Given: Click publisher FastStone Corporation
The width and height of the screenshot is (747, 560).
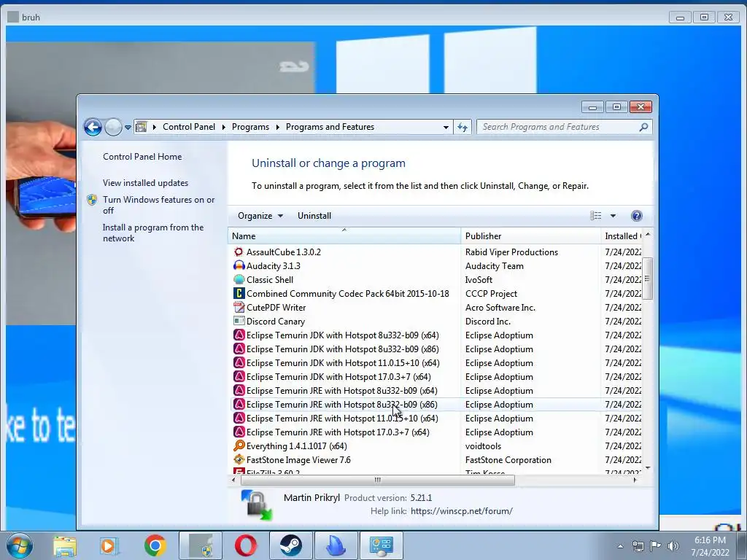Looking at the screenshot, I should 508,459.
